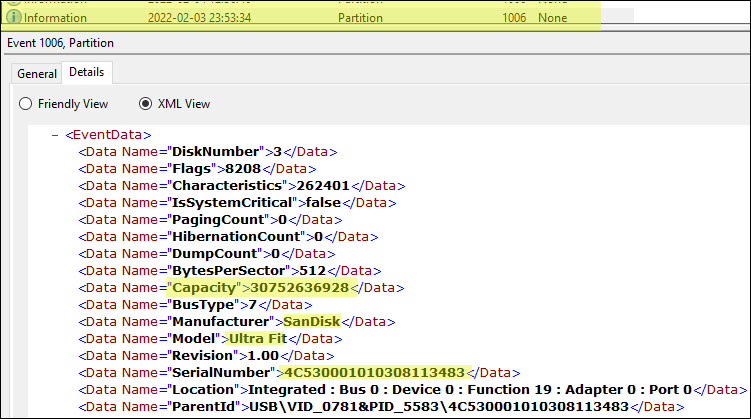Click the Information icon in the event row
Screen dimensions: 751x419
[11, 18]
